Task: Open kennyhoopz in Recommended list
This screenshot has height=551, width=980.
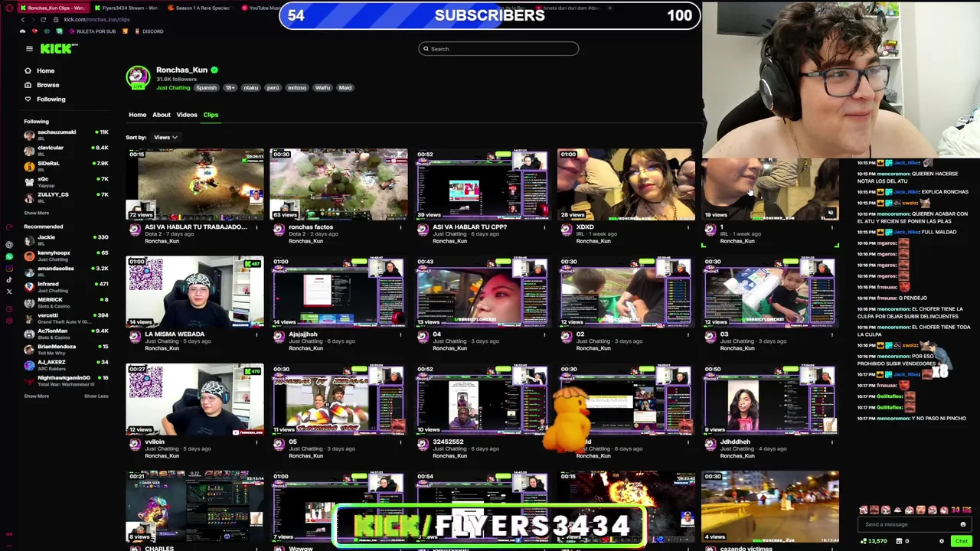Action: [67, 255]
